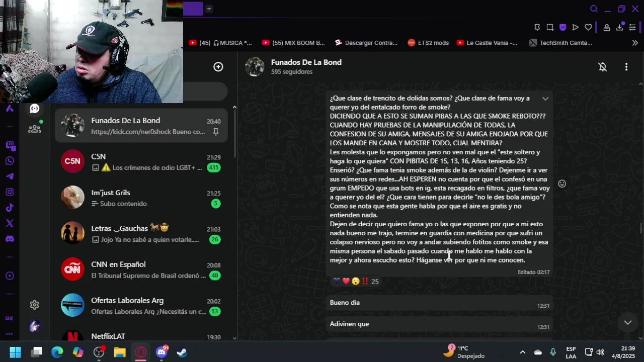Image resolution: width=644 pixels, height=362 pixels.
Task: Jump to latest messages with down arrow
Action: click(628, 322)
